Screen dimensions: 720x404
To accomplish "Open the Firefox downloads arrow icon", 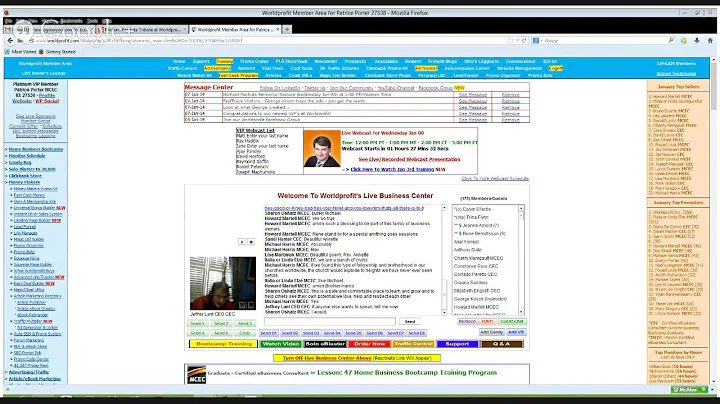I will [697, 40].
